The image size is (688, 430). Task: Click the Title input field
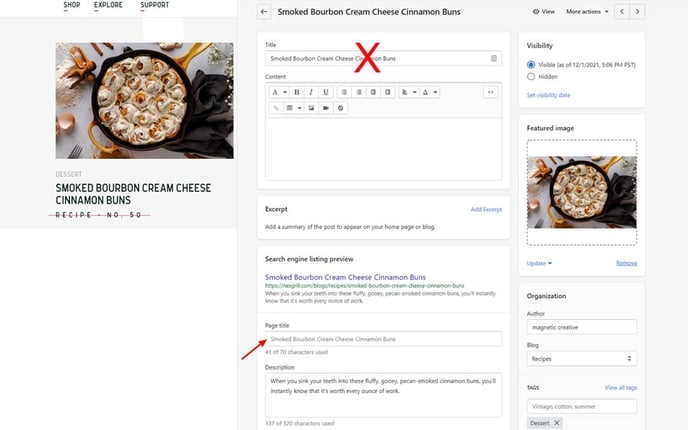click(x=383, y=58)
